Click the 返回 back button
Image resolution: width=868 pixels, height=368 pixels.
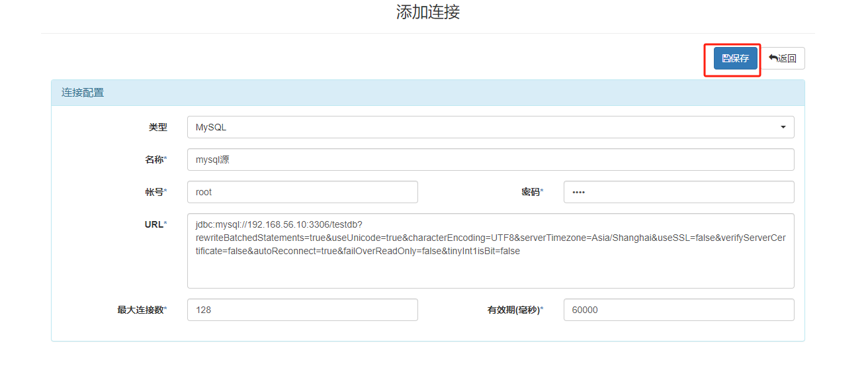click(x=783, y=58)
